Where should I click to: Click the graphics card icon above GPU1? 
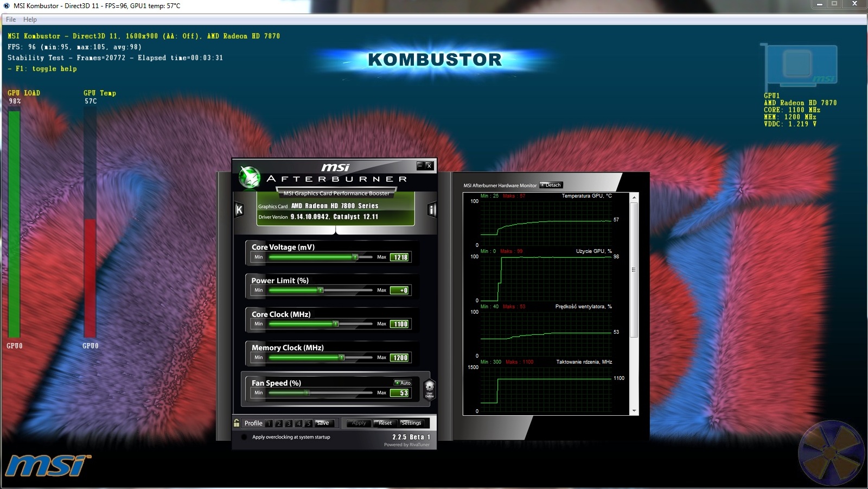(800, 67)
